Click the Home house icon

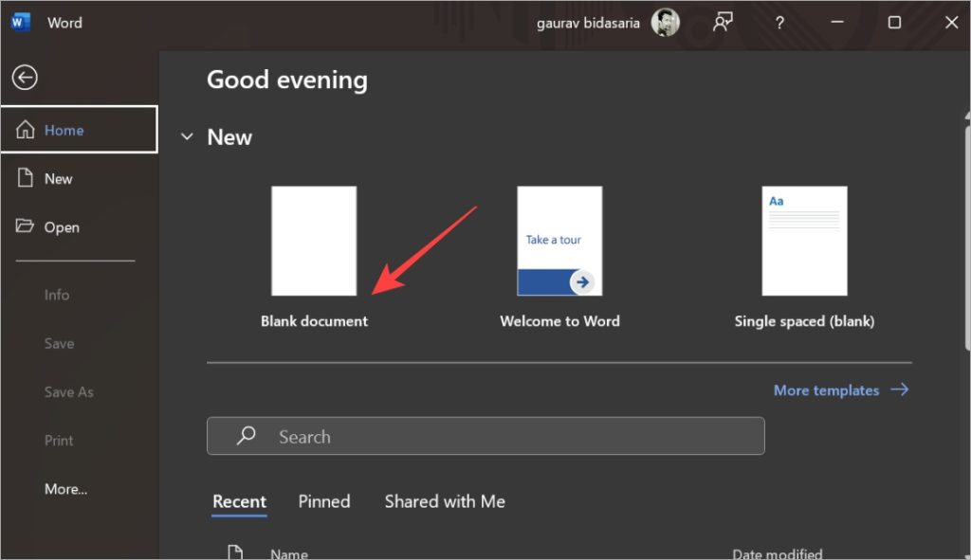26,129
